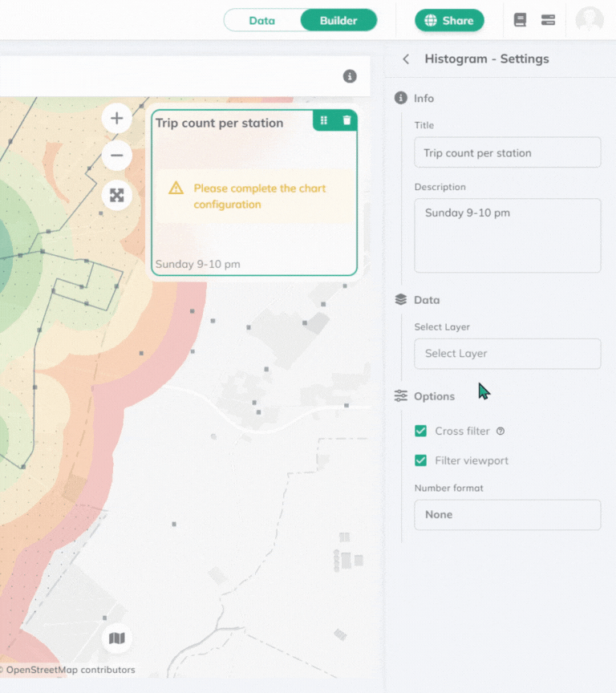
Task: Go back from Histogram Settings
Action: (406, 59)
